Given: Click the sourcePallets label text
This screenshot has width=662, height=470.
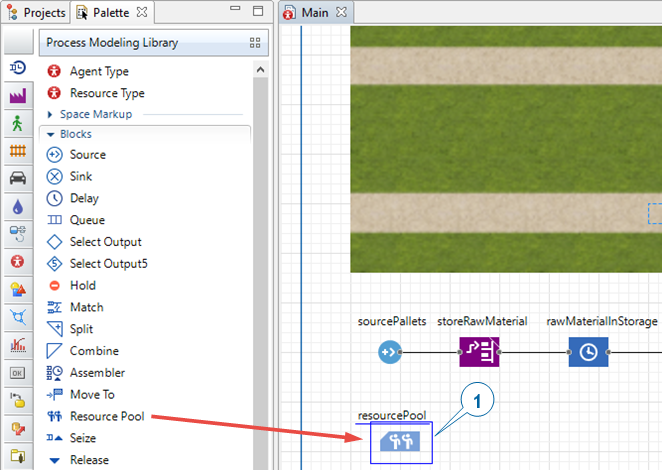Looking at the screenshot, I should tap(392, 321).
